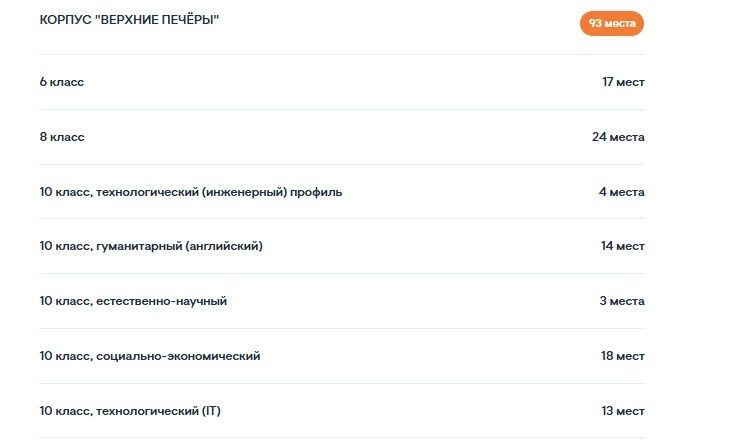The height and width of the screenshot is (447, 755).
Task: Click the '17 мест' count
Action: [x=623, y=82]
